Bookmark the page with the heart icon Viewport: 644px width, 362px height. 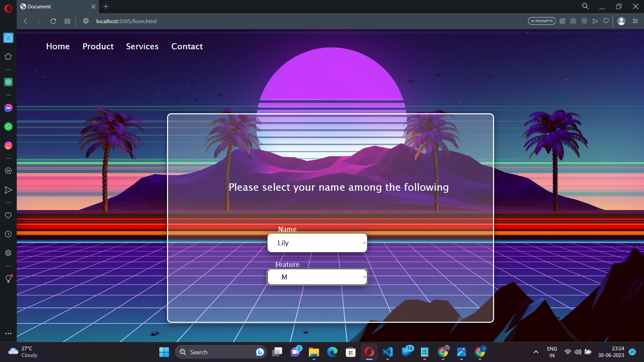[606, 21]
